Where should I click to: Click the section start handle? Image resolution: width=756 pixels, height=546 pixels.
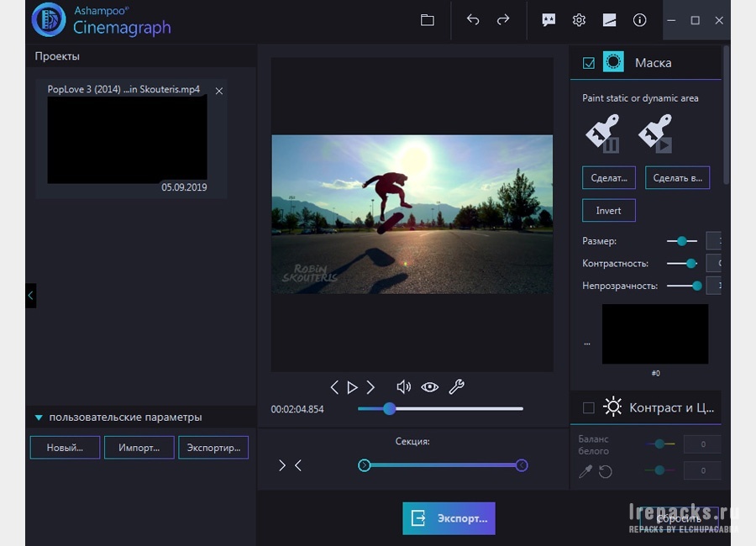(x=364, y=465)
